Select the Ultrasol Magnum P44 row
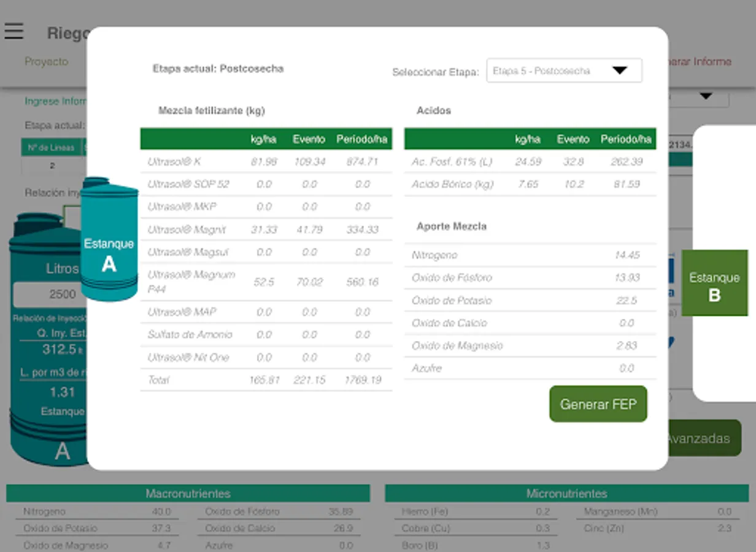 pos(266,282)
